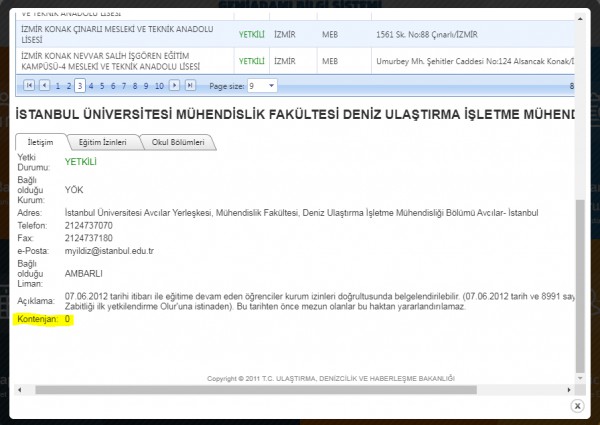The width and height of the screenshot is (600, 425).
Task: Click the AMBARLI port value
Action: (83, 274)
